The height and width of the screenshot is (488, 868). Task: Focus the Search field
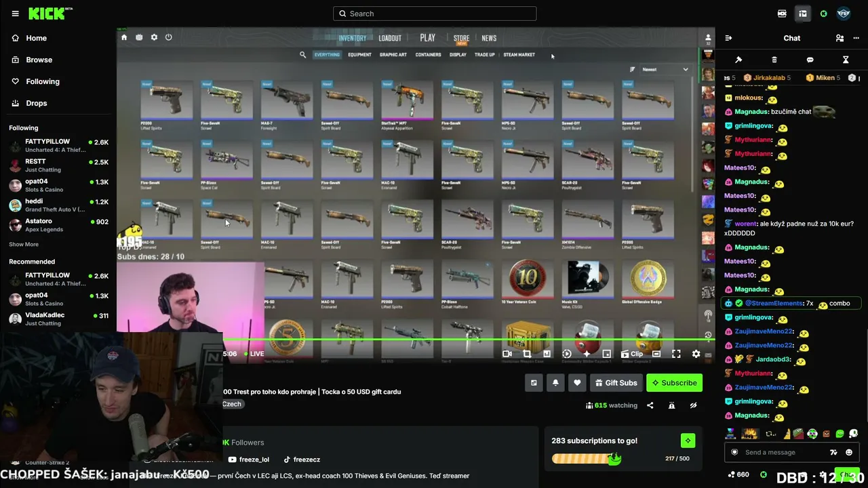click(435, 14)
